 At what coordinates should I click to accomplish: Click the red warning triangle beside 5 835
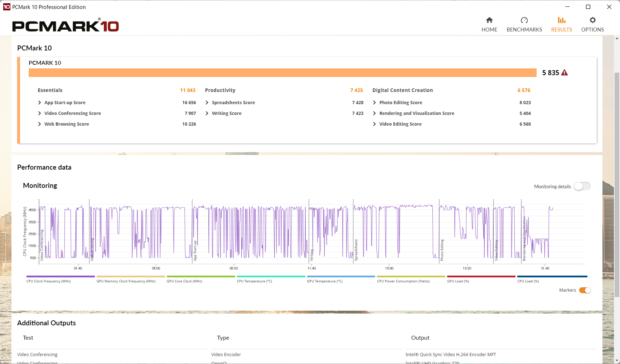tap(565, 73)
